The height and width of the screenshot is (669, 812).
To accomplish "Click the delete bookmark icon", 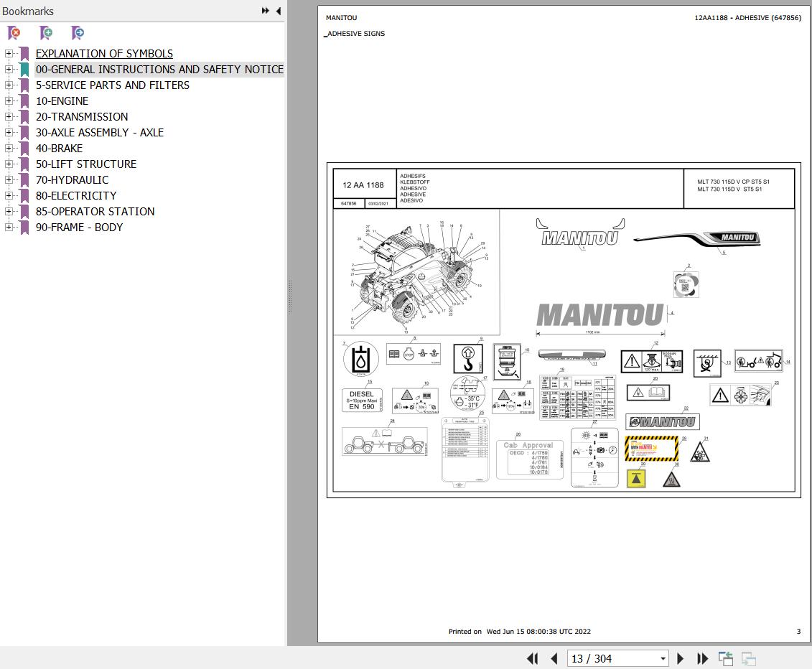I will tap(13, 33).
